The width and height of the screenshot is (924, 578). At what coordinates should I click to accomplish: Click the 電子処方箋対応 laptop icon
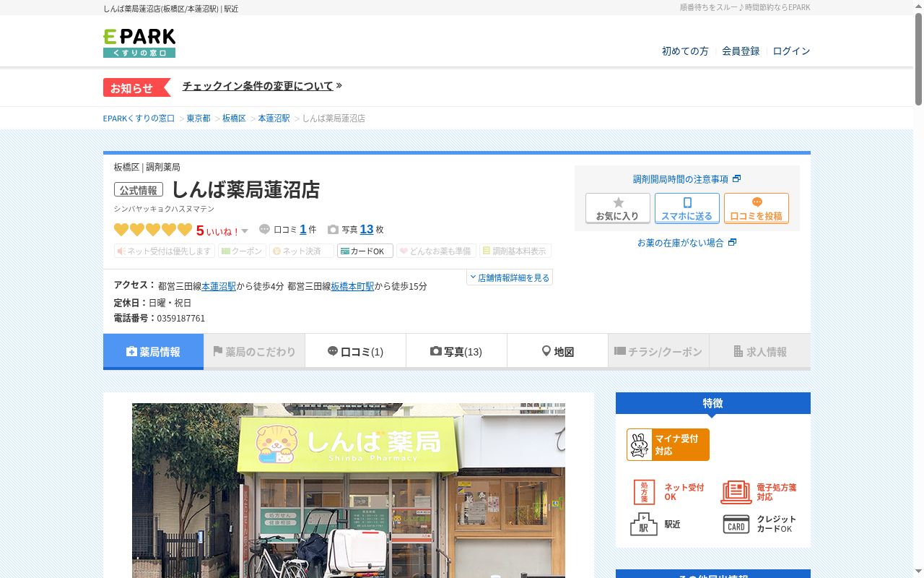[x=736, y=492]
